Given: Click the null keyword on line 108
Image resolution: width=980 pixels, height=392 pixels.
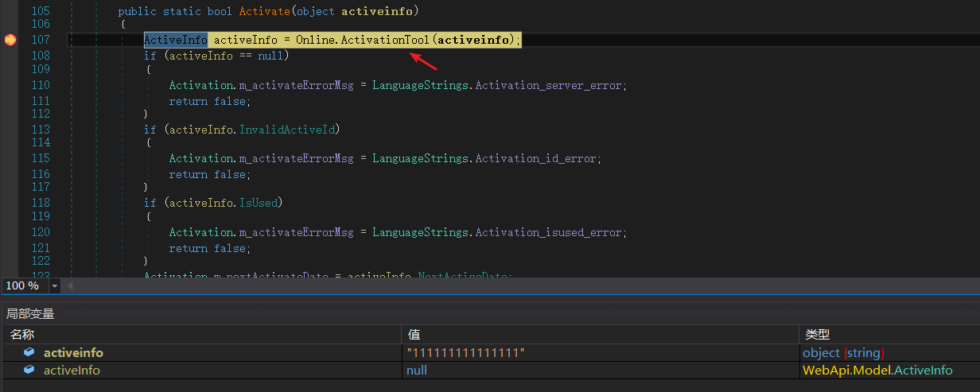Looking at the screenshot, I should coord(270,56).
